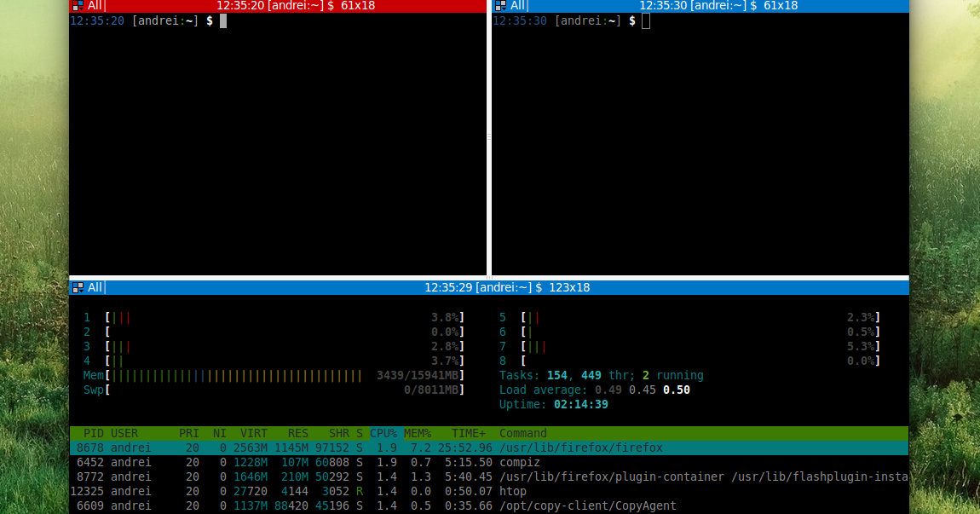Image resolution: width=980 pixels, height=514 pixels.
Task: Select the CopyAgent process row
Action: point(341,505)
